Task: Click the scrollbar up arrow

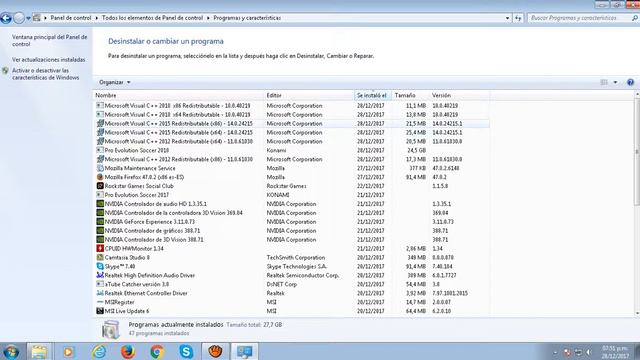Action: [637, 94]
